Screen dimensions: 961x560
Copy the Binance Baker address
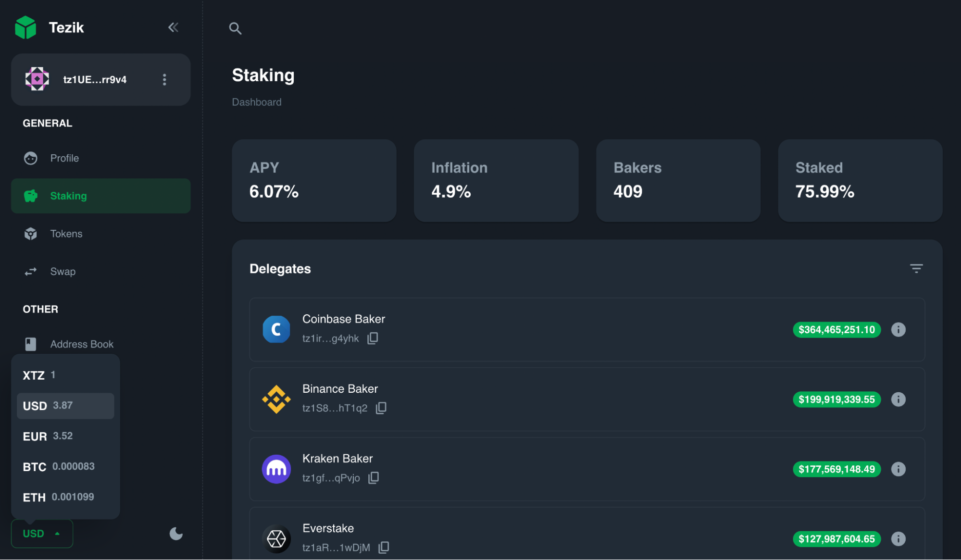coord(381,408)
